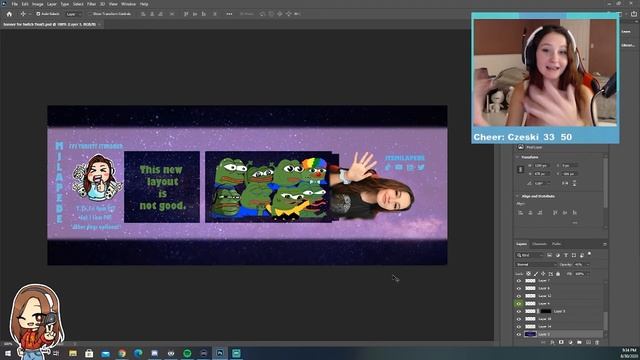The width and height of the screenshot is (640, 360).
Task: Collapse the Transform section
Action: [518, 157]
